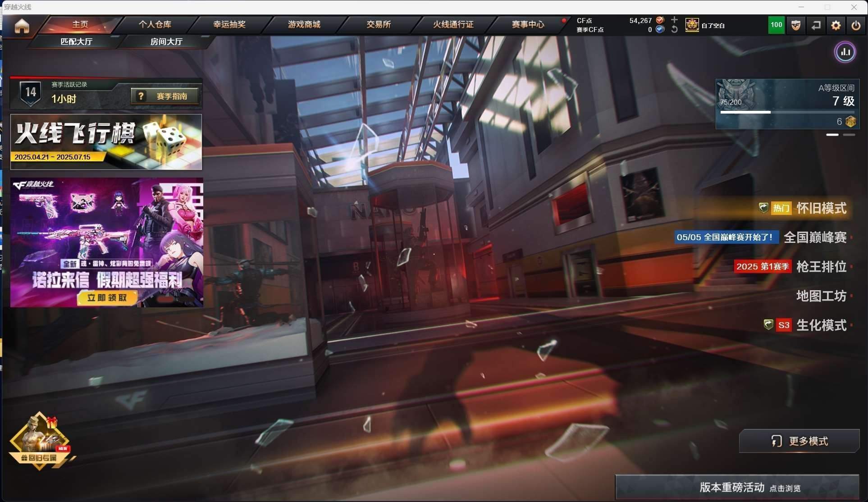Click the second carousel page indicator dash
The width and height of the screenshot is (868, 502).
pyautogui.click(x=849, y=135)
